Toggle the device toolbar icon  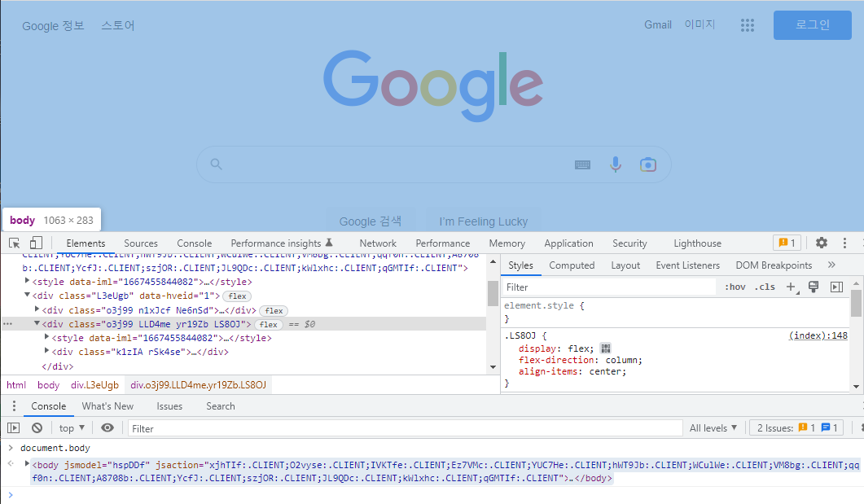coord(37,243)
